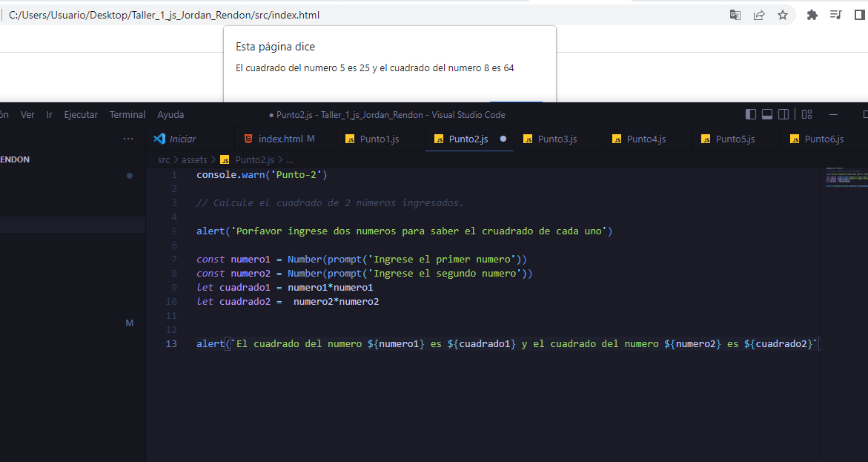Click the browser address bar URL
The width and height of the screenshot is (868, 462).
pyautogui.click(x=164, y=15)
